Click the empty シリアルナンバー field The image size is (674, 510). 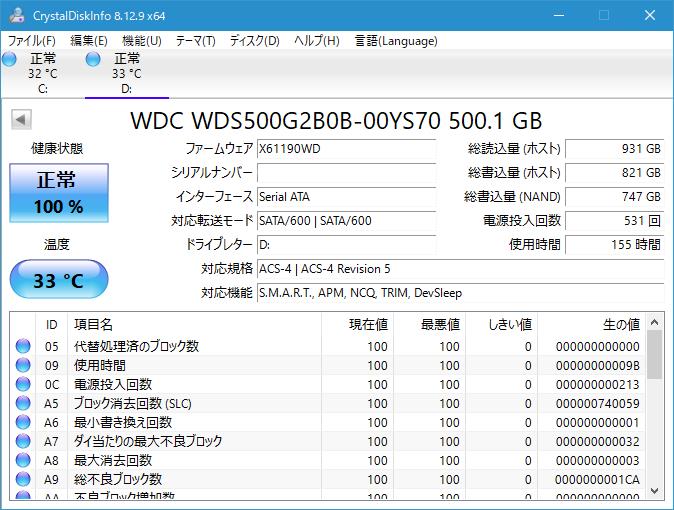point(346,173)
